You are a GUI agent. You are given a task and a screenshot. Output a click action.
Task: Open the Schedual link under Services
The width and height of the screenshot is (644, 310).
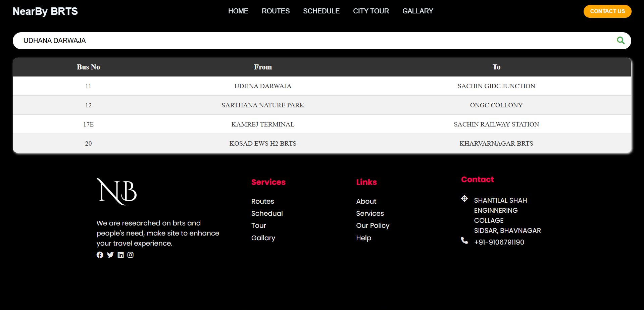pyautogui.click(x=267, y=213)
